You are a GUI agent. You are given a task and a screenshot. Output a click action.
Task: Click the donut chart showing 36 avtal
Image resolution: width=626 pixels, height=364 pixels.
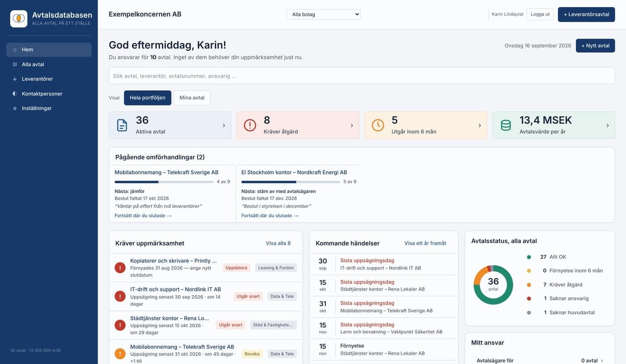coord(493,285)
